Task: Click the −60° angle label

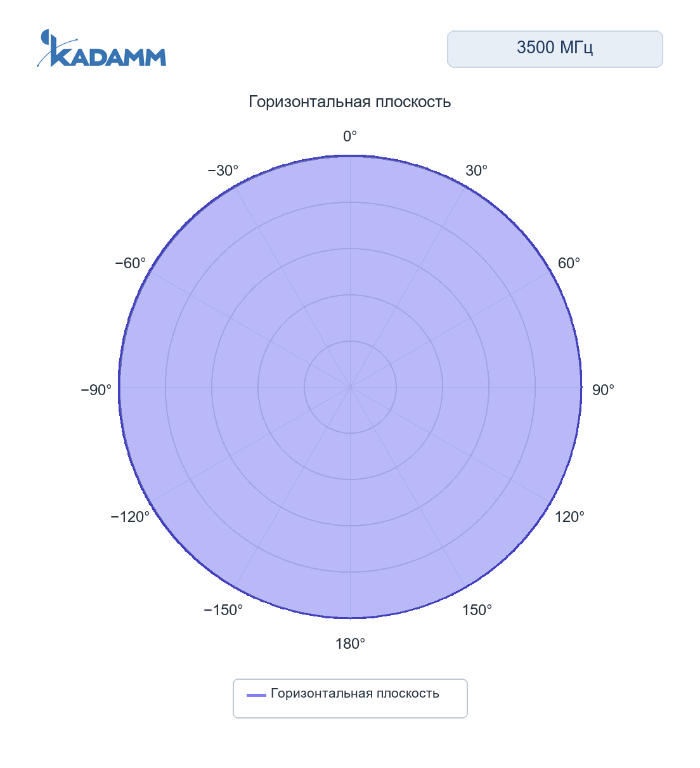Action: (x=130, y=263)
